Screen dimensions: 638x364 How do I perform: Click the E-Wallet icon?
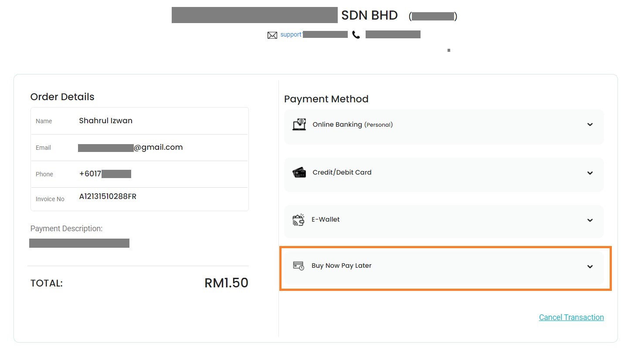pos(299,220)
